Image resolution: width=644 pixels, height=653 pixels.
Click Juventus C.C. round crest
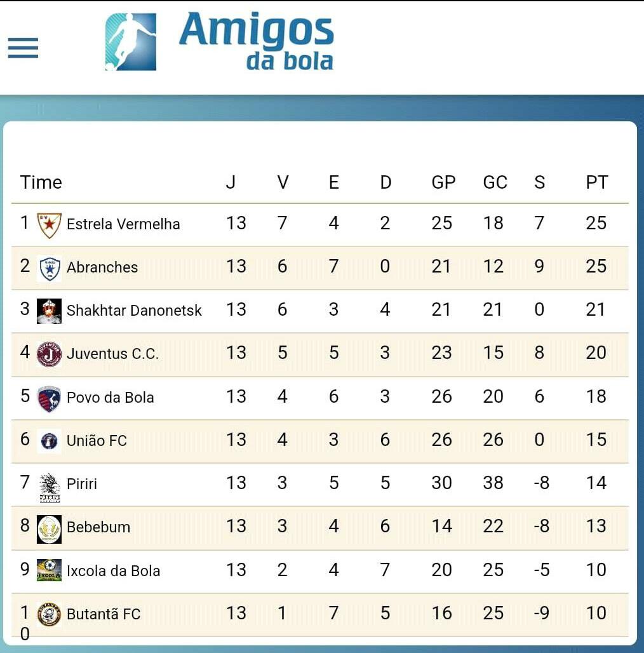pos(49,354)
